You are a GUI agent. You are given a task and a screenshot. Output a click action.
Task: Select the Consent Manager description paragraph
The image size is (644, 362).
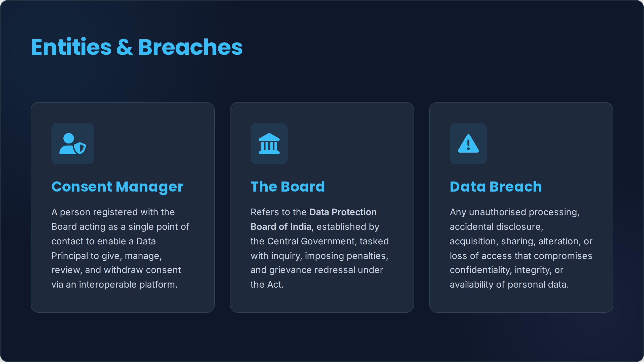pos(120,248)
